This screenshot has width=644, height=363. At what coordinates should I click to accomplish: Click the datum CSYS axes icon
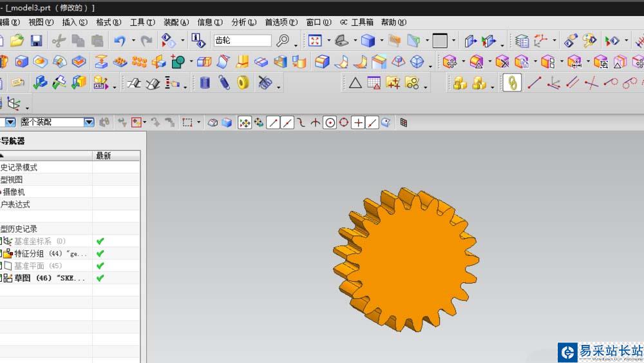tap(14, 104)
